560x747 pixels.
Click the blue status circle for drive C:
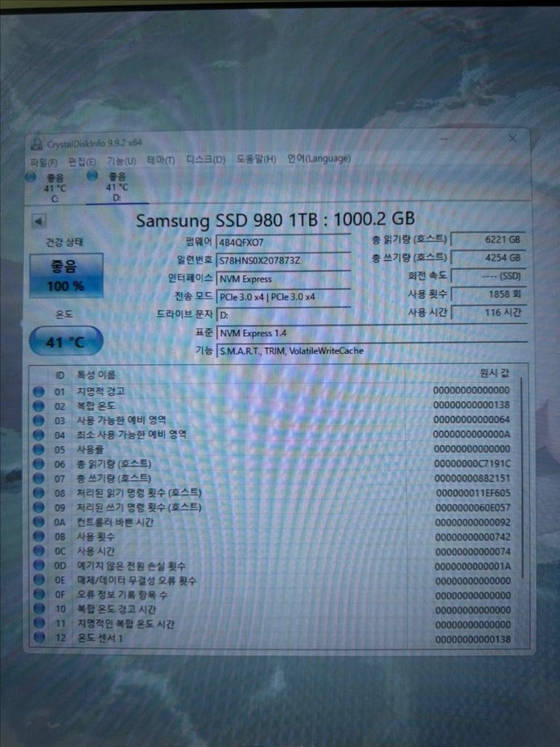coord(31,177)
